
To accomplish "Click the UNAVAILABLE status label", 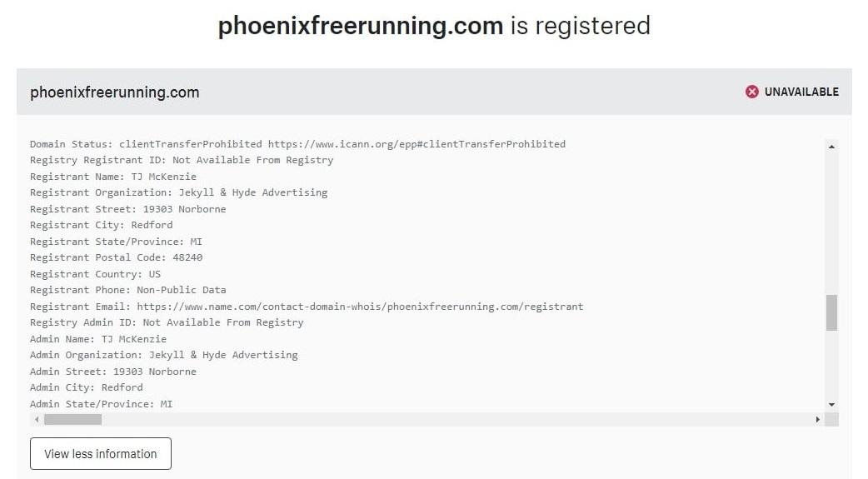I will 801,92.
